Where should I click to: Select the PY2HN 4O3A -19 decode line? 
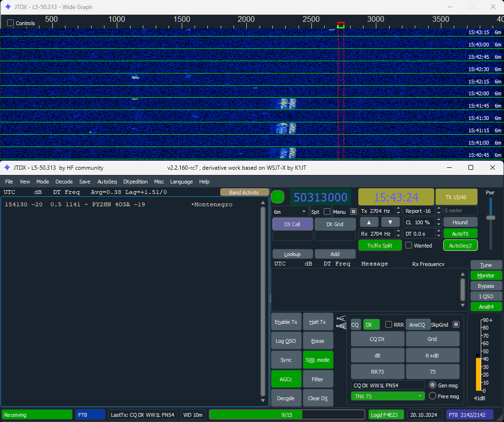(118, 204)
